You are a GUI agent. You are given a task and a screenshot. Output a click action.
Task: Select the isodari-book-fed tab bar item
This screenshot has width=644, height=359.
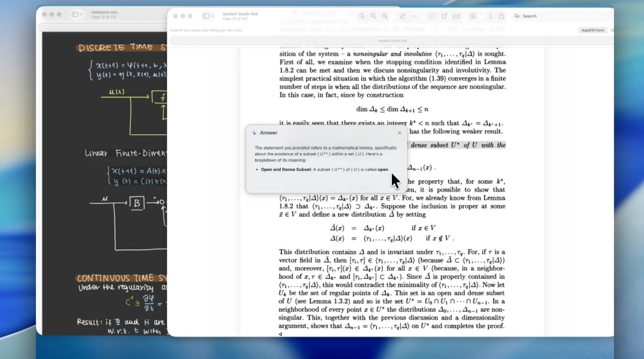(392, 41)
